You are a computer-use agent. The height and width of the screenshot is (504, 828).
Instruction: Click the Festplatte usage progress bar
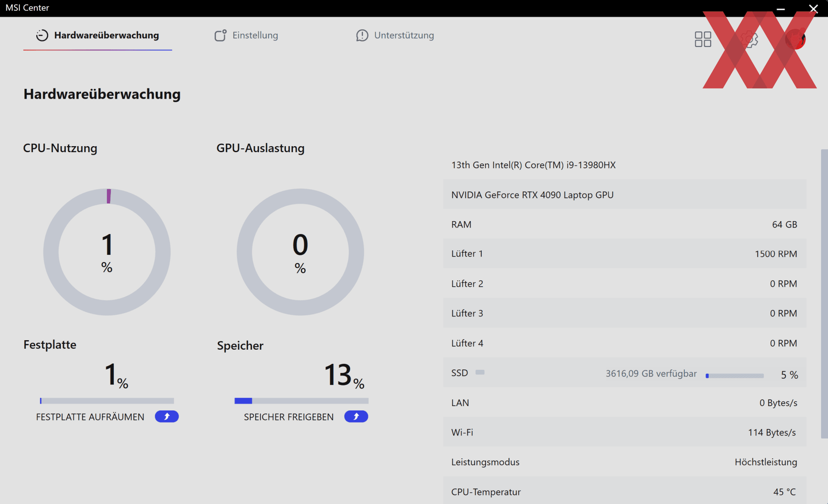[x=107, y=401]
